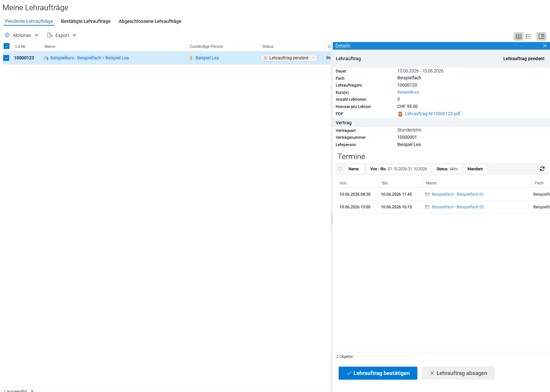Screen dimensions: 550x392
Task: Open the Mandant filter chip
Action: click(x=475, y=169)
